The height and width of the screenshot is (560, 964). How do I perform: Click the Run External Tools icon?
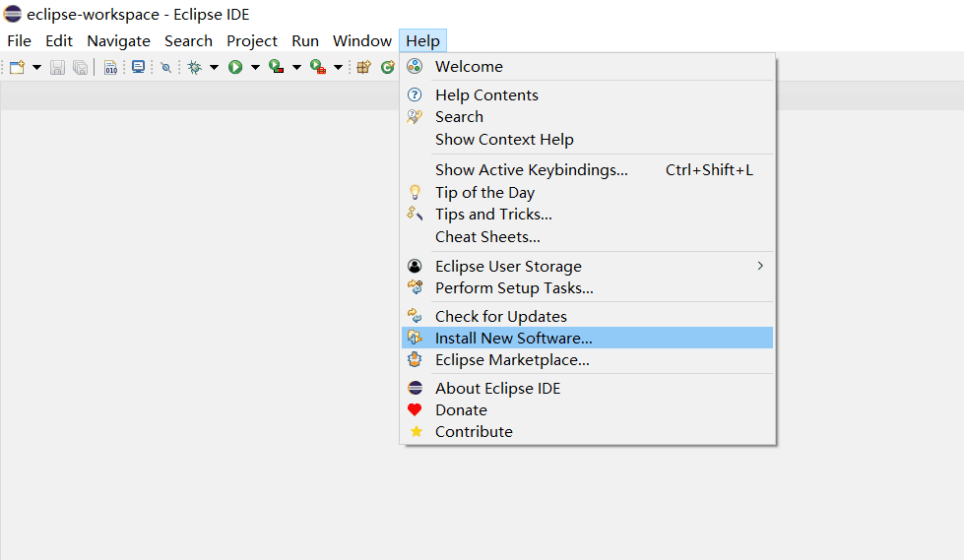[318, 67]
